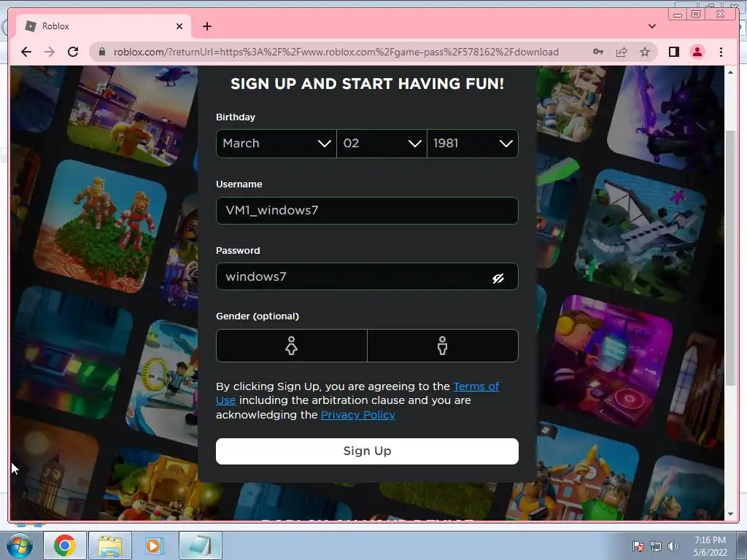Open Windows Media Player from taskbar

pyautogui.click(x=153, y=545)
